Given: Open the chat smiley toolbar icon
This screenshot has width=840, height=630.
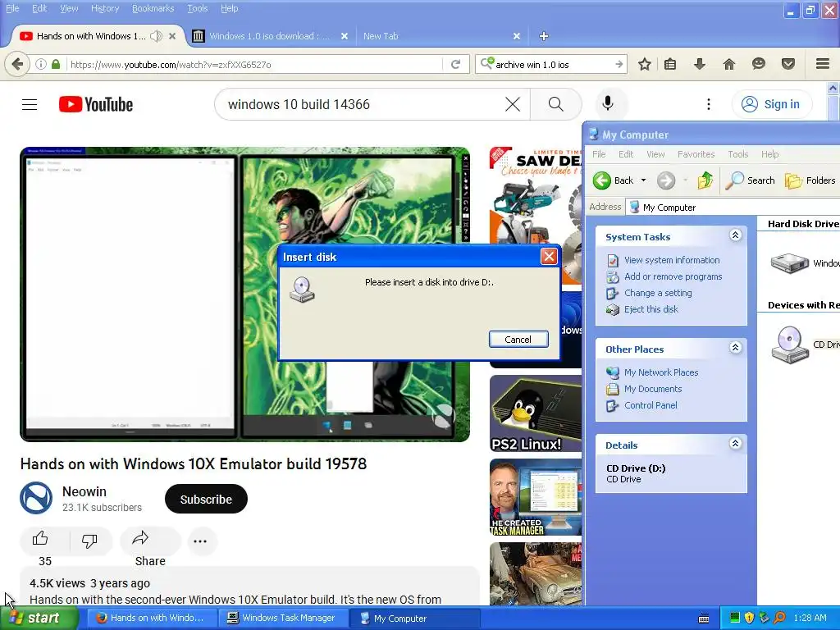Looking at the screenshot, I should pos(759,64).
